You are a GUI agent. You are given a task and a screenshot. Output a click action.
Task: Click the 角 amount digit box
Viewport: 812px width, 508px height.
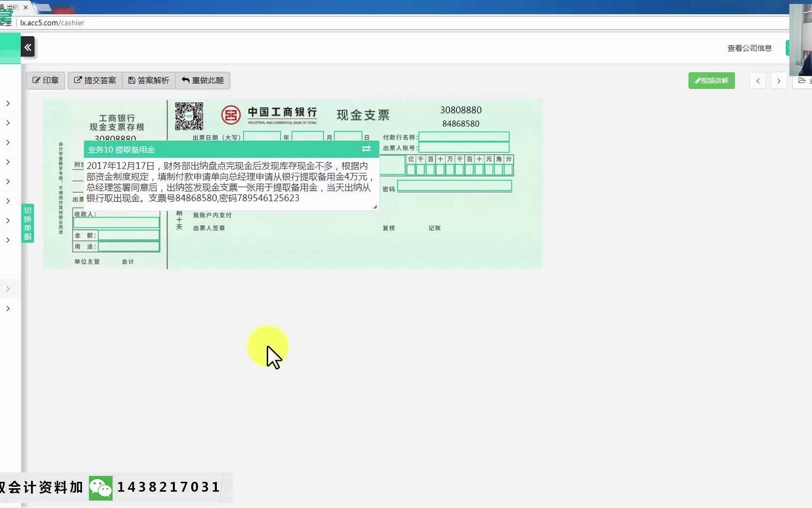pos(498,170)
